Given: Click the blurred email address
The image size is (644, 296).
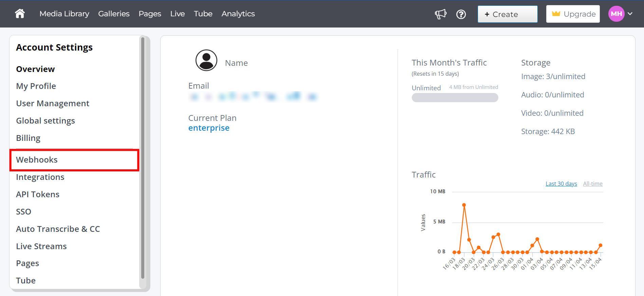Looking at the screenshot, I should click(x=253, y=97).
